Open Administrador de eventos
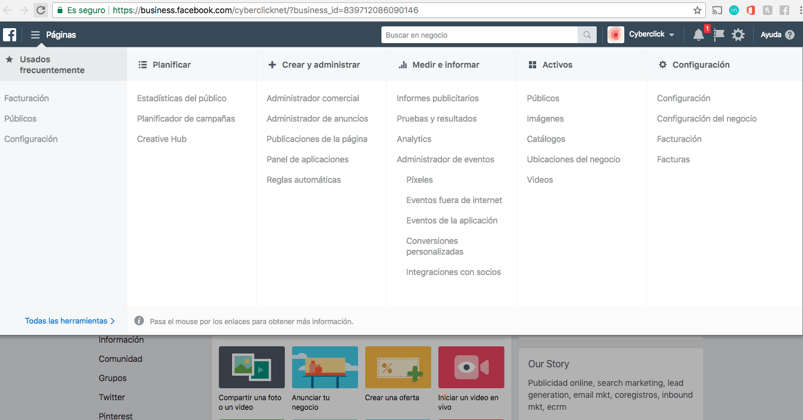The width and height of the screenshot is (803, 420). 445,159
